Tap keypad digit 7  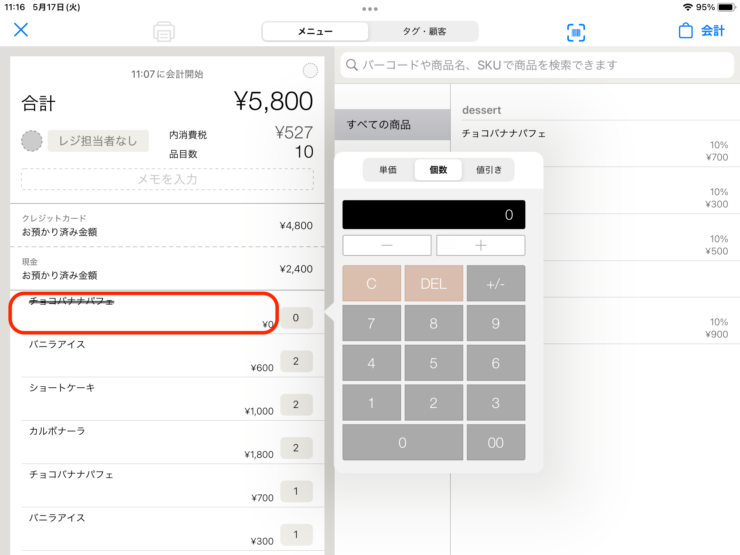(371, 323)
